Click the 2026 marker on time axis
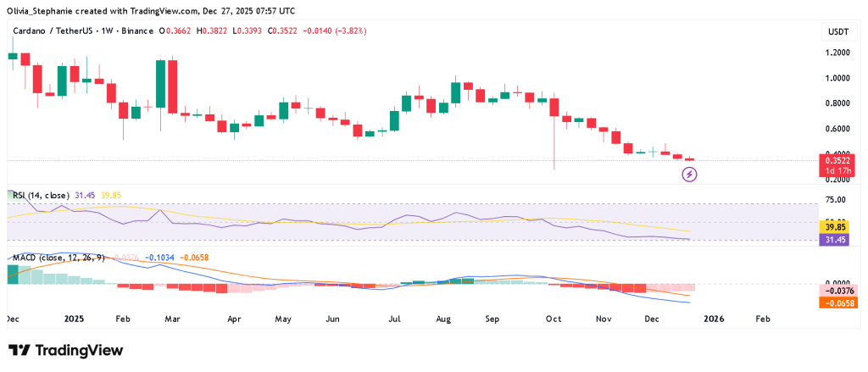This screenshot has height=372, width=868. 714,319
